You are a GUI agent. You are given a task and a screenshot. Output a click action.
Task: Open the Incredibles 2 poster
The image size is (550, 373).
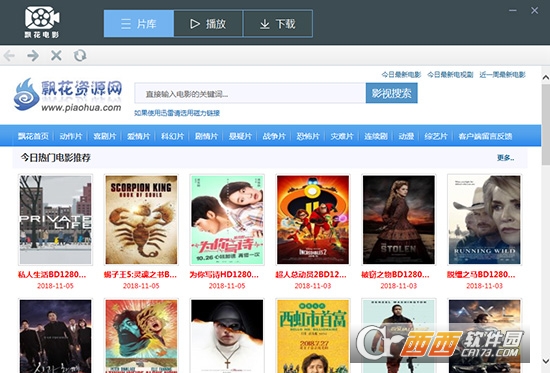click(x=313, y=220)
